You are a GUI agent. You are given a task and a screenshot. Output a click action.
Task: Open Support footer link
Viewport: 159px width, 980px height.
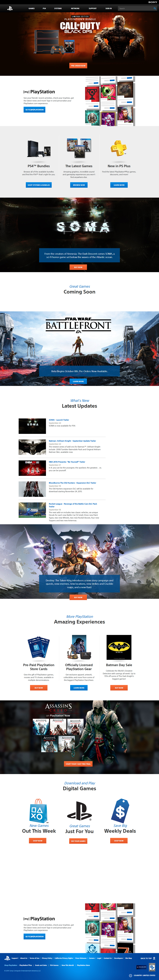[14, 958]
